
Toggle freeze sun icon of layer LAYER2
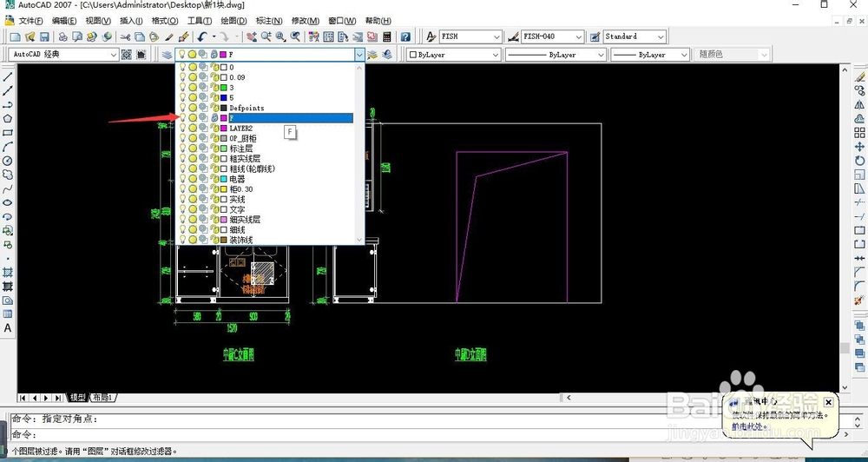[x=193, y=128]
